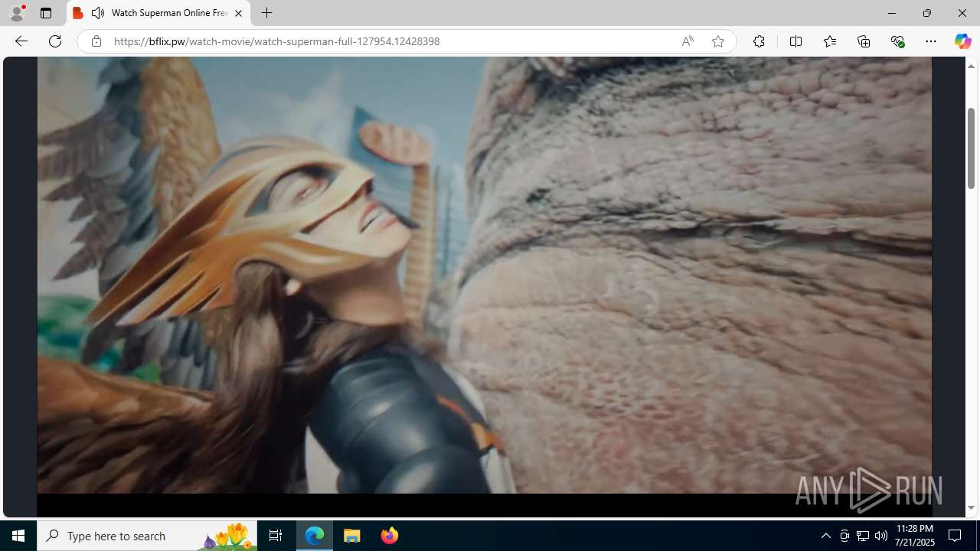980x551 pixels.
Task: Open the clock showing 11:28 PM
Action: coord(915,536)
